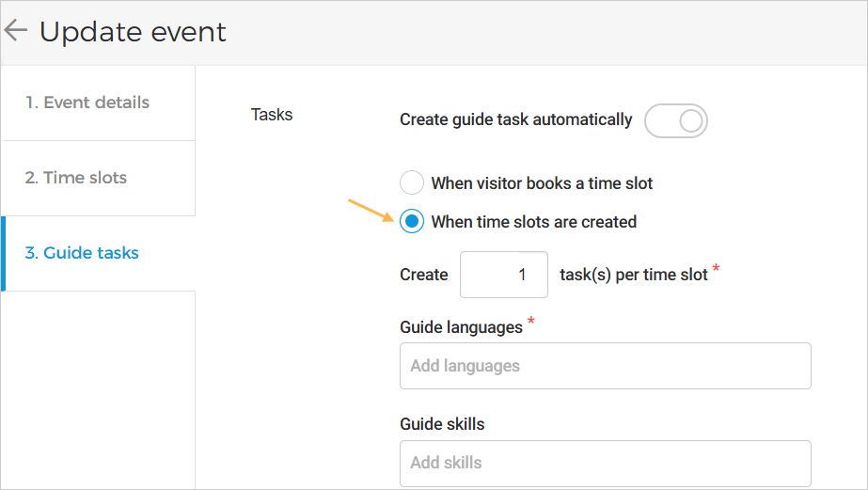This screenshot has width=868, height=490.
Task: Open the Add languages selection field
Action: tap(605, 366)
